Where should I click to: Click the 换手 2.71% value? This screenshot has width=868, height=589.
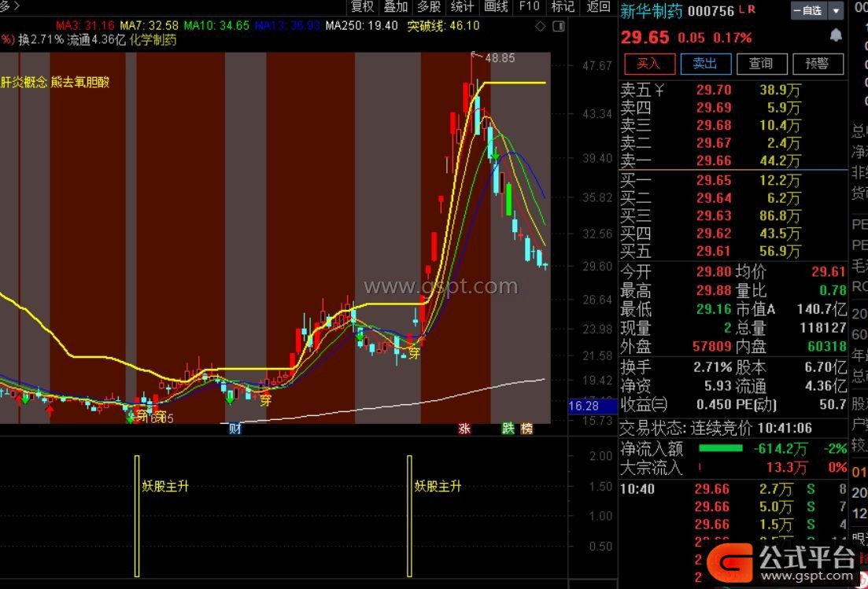click(x=712, y=366)
